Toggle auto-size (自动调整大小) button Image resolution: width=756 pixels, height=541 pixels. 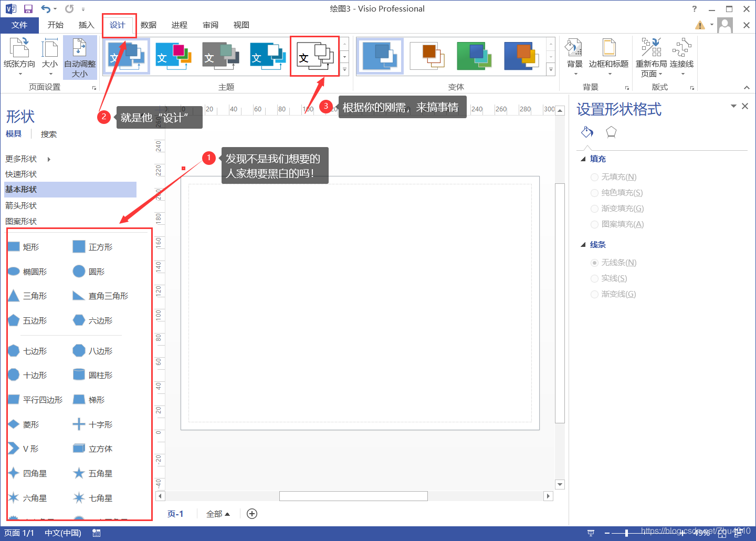click(80, 57)
